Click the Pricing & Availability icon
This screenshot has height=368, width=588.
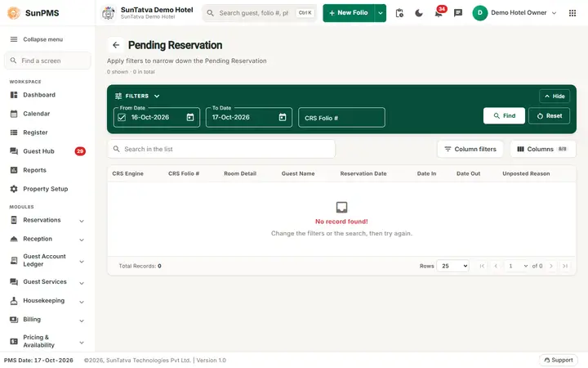pos(14,341)
